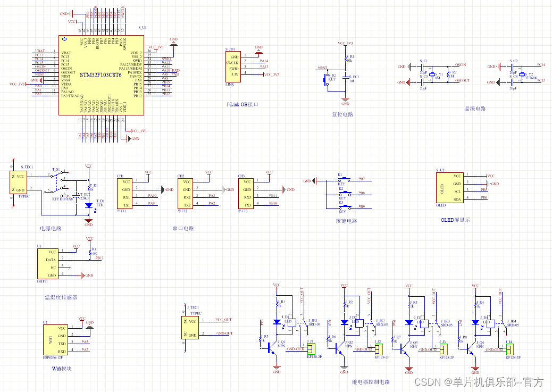Select the 晶振电路 caption
The height and width of the screenshot is (392, 552).
coord(475,109)
